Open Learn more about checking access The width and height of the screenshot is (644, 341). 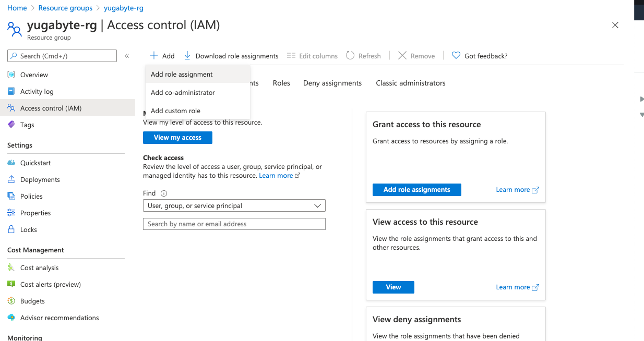point(276,175)
